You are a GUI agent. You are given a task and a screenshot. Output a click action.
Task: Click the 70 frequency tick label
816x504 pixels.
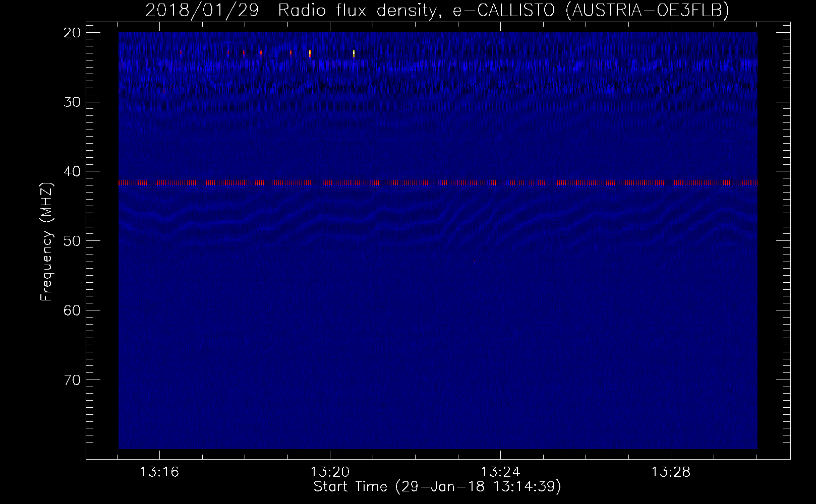pos(73,380)
